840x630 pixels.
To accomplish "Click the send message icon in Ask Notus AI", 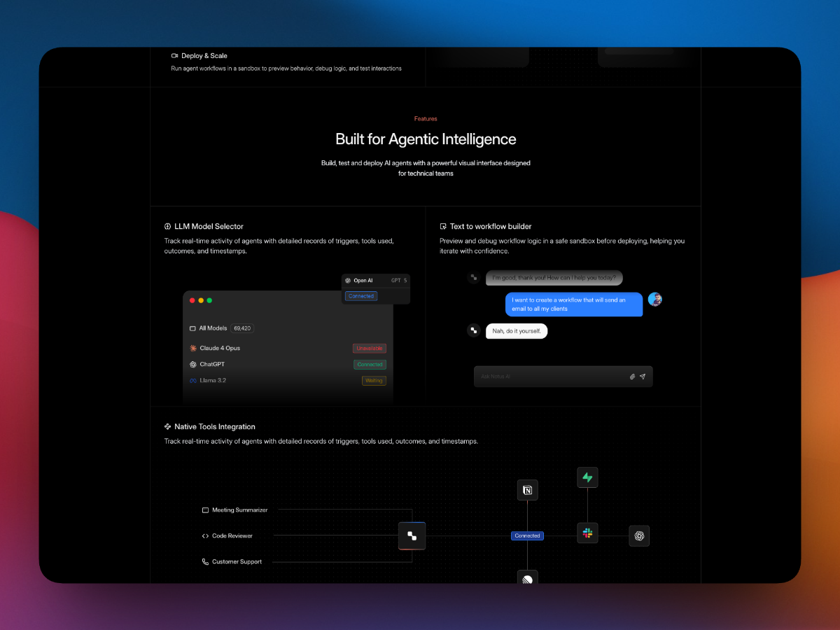I will click(643, 376).
